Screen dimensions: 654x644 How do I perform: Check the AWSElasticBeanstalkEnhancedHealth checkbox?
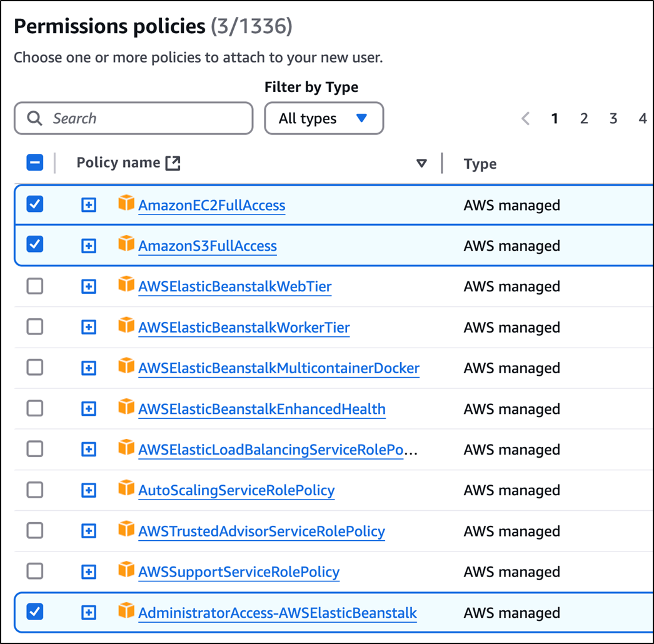point(34,408)
